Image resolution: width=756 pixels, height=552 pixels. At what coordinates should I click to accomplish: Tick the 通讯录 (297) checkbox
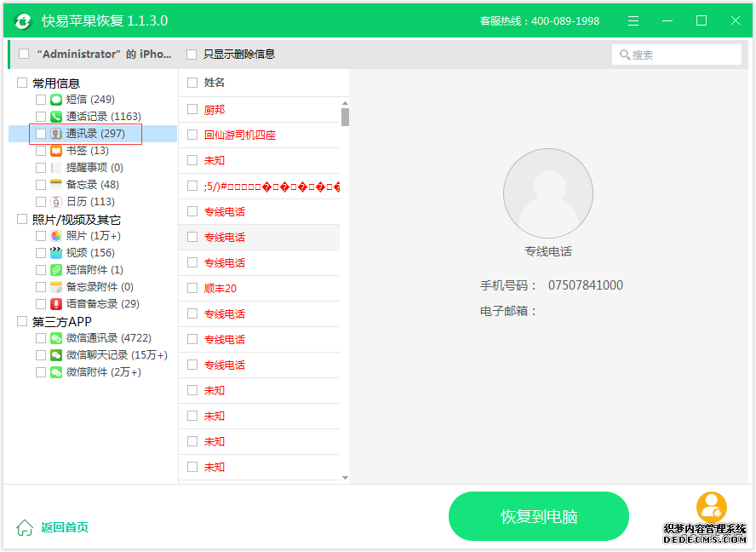[x=41, y=134]
